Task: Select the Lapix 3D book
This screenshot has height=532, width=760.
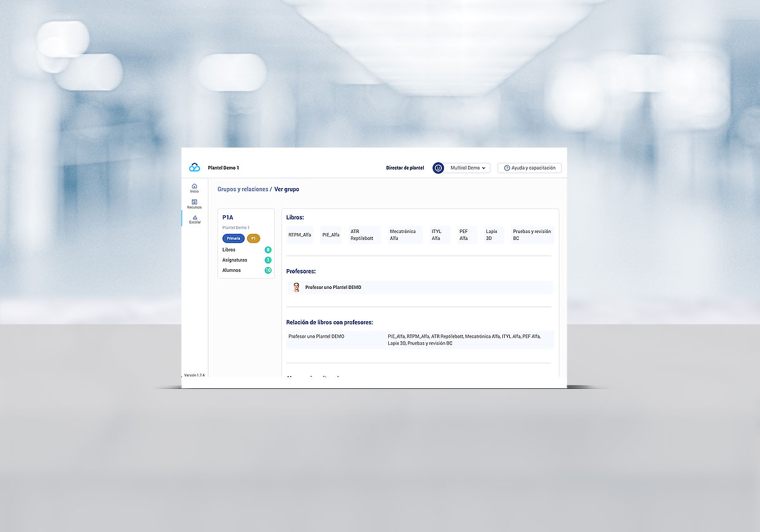Action: 493,235
